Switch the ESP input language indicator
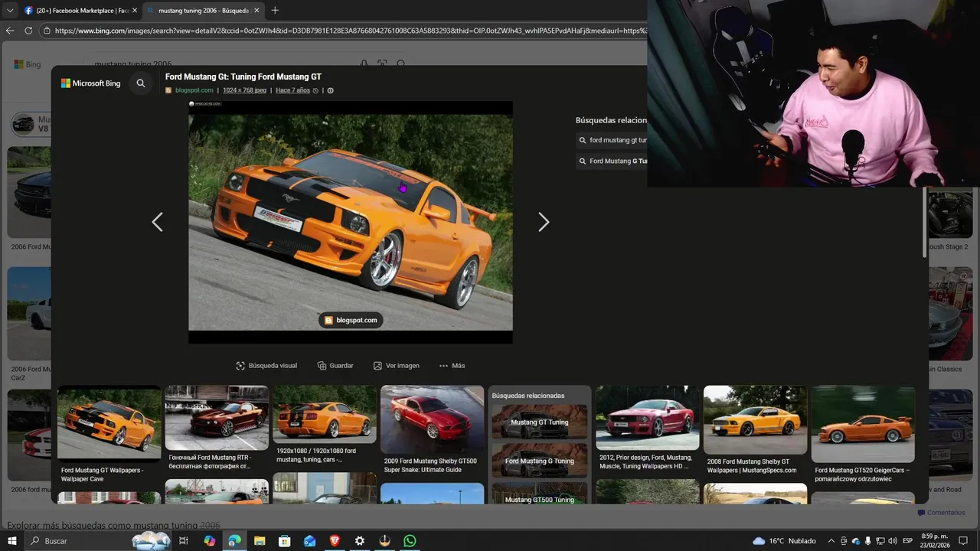The width and height of the screenshot is (980, 551). click(909, 541)
